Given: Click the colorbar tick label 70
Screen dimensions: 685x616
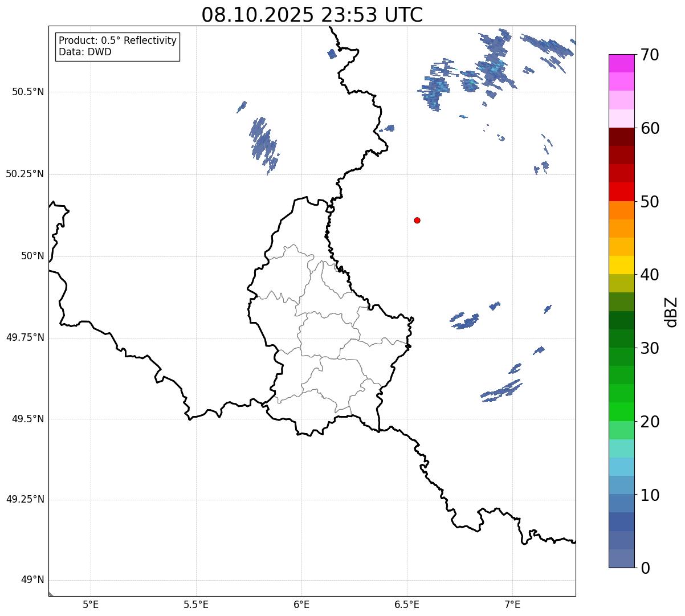Looking at the screenshot, I should (x=650, y=55).
